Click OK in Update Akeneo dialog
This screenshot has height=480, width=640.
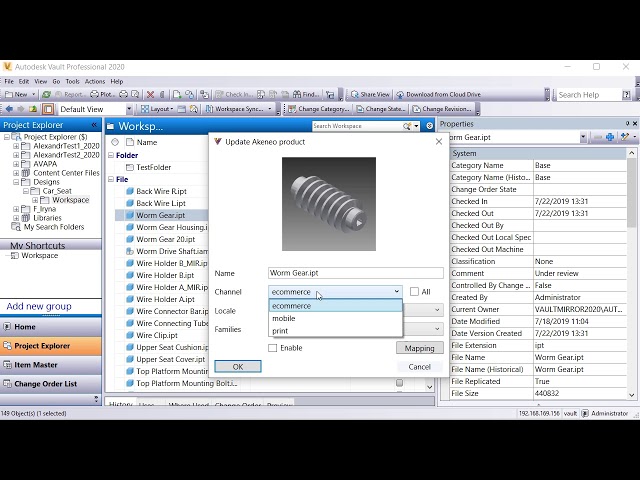point(238,367)
